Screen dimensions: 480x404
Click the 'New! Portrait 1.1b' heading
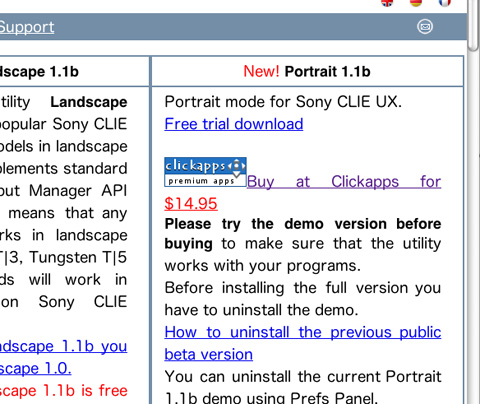pos(307,71)
